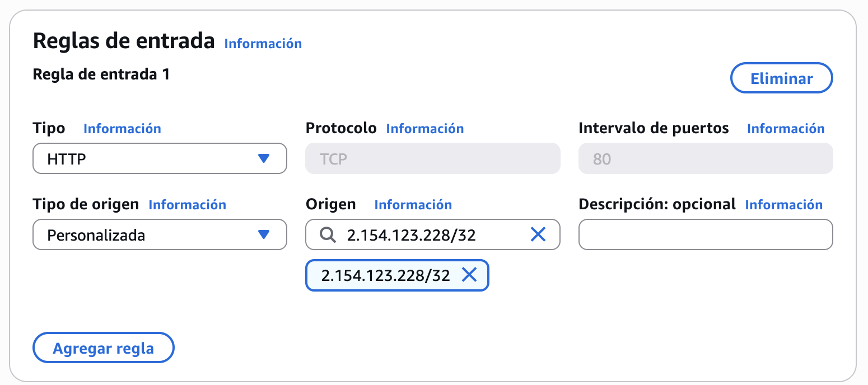Click the blue arrow of the Tipo dropdown

coord(264,159)
